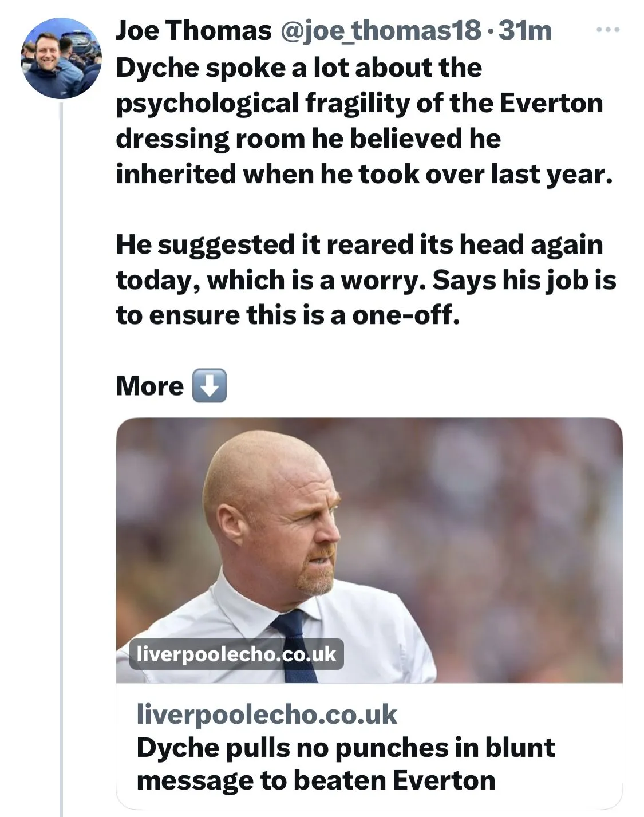Click the vertical thread line below the avatar
This screenshot has width=644, height=817.
(x=61, y=458)
